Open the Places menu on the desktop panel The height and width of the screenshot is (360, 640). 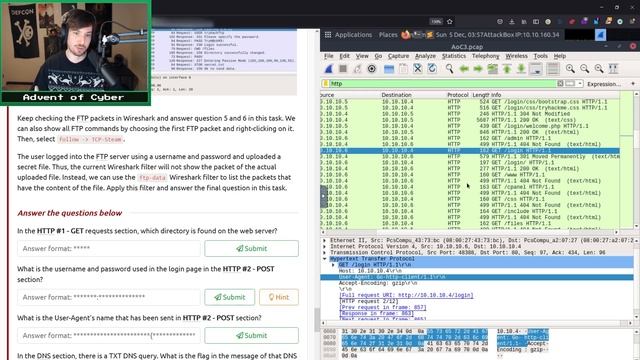388,35
